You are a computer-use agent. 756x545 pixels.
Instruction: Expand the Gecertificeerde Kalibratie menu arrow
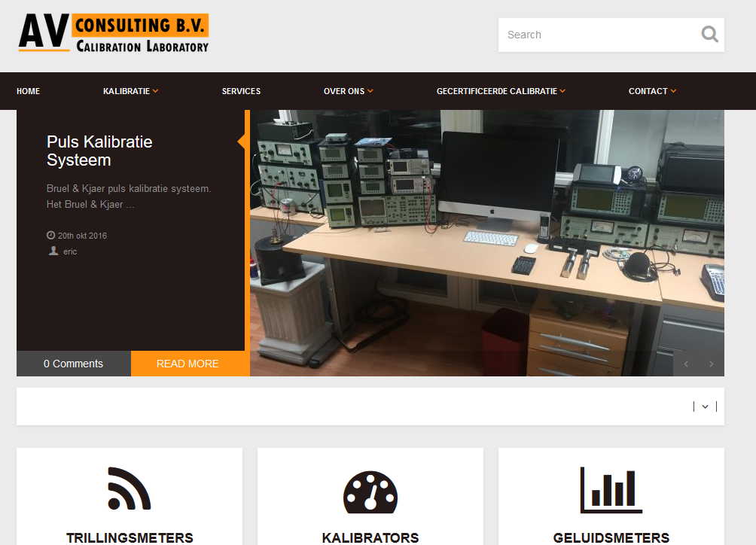562,91
